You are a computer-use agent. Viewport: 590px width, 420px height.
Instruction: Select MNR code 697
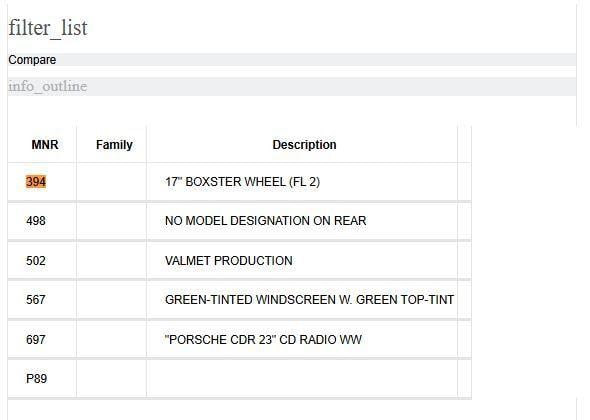36,339
